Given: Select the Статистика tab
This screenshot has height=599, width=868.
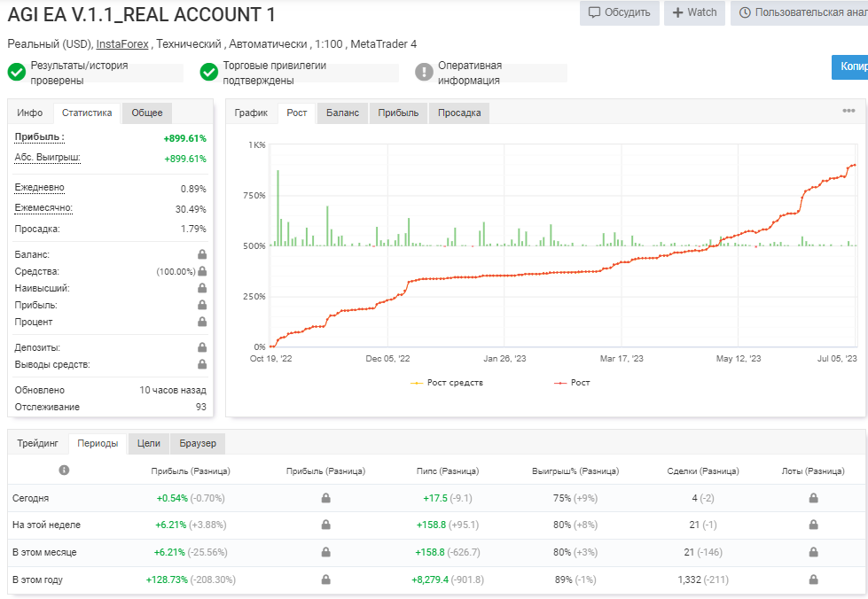Looking at the screenshot, I should pos(87,113).
